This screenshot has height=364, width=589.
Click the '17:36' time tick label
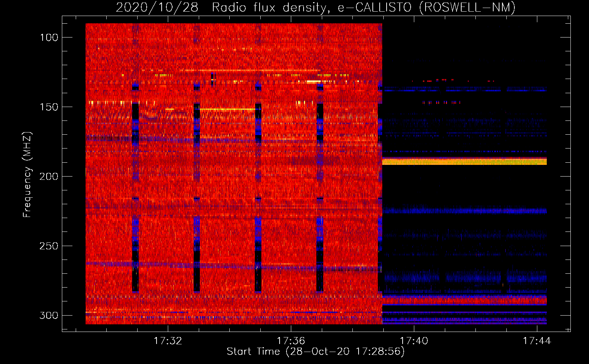(290, 341)
